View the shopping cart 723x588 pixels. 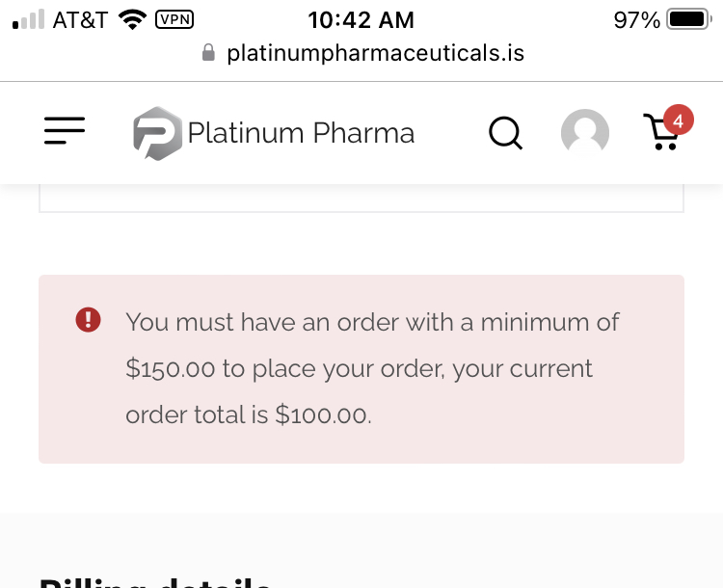661,135
